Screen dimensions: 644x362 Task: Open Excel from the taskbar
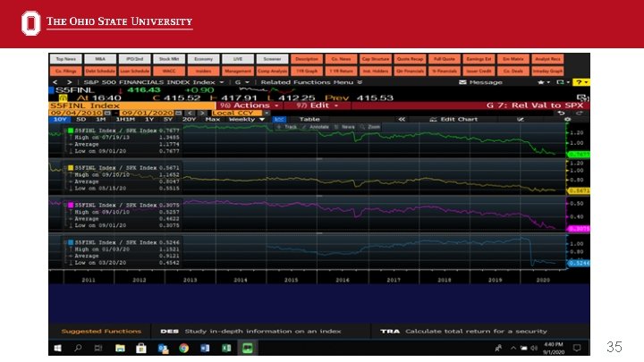coord(226,348)
